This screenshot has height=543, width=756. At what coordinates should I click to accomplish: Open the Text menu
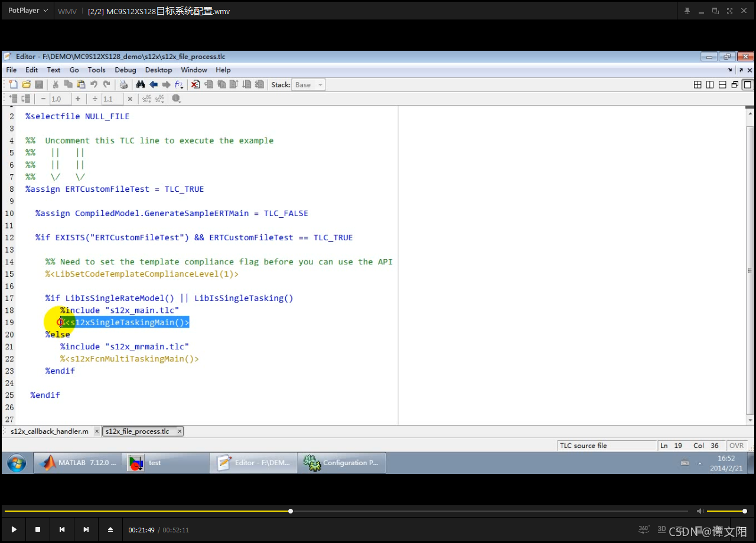[x=54, y=70]
